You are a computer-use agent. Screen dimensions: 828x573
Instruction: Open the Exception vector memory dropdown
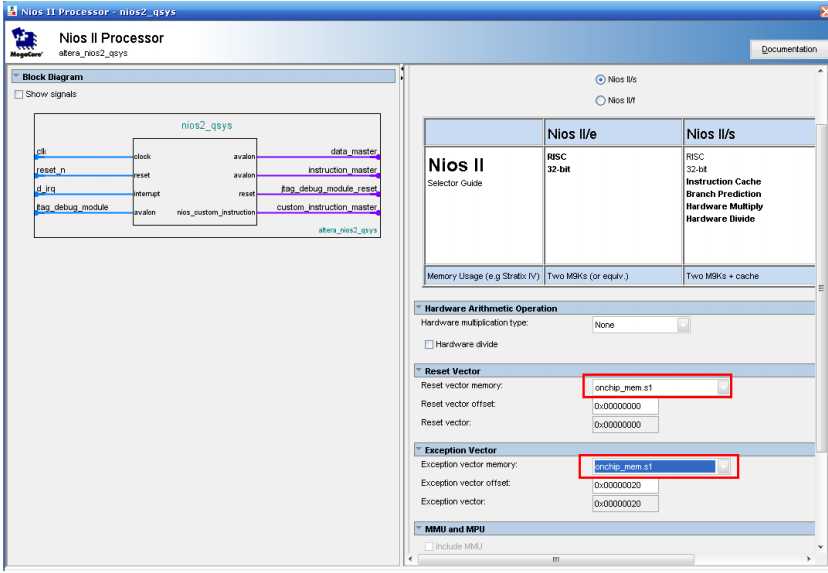point(723,466)
